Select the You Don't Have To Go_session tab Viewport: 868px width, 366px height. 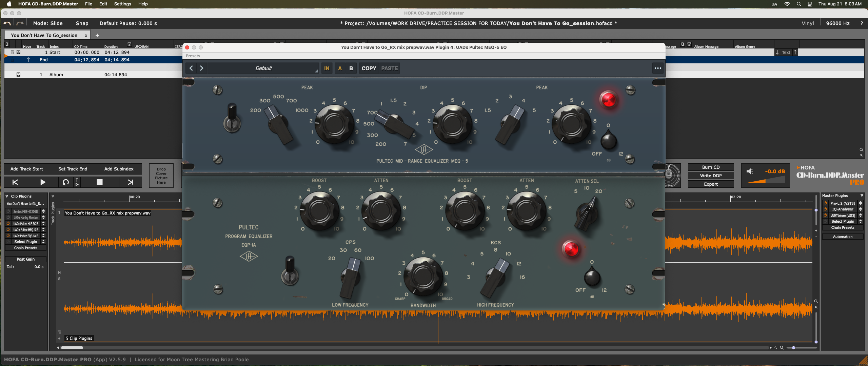tap(44, 35)
